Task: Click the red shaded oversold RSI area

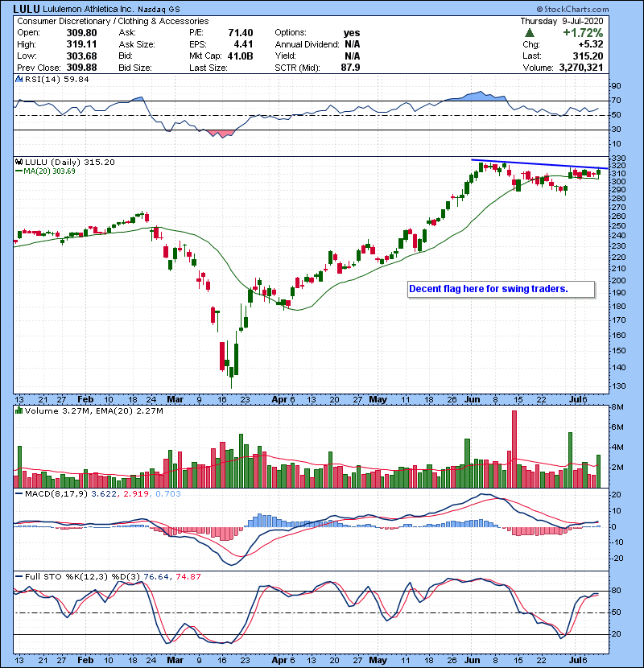Action: (x=218, y=132)
